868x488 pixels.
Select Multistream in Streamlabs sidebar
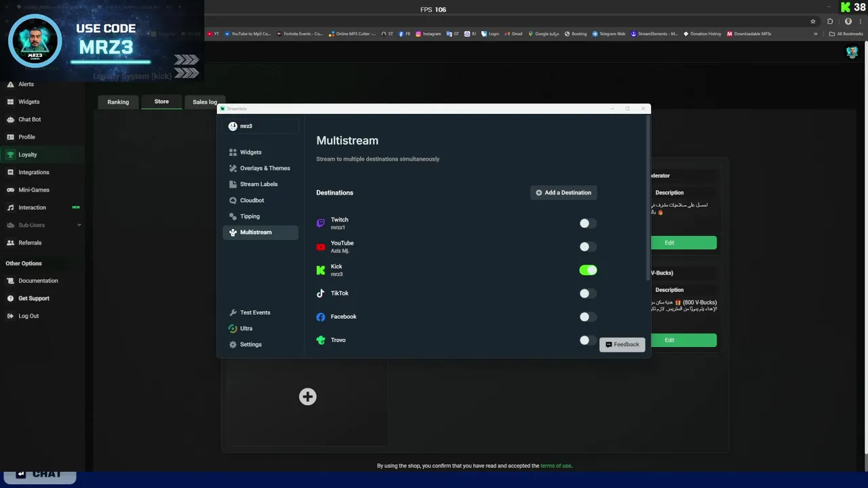click(x=260, y=232)
